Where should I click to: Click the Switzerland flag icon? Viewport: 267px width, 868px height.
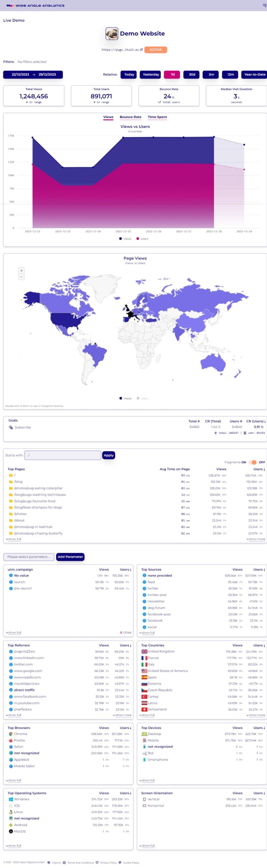coord(144,709)
